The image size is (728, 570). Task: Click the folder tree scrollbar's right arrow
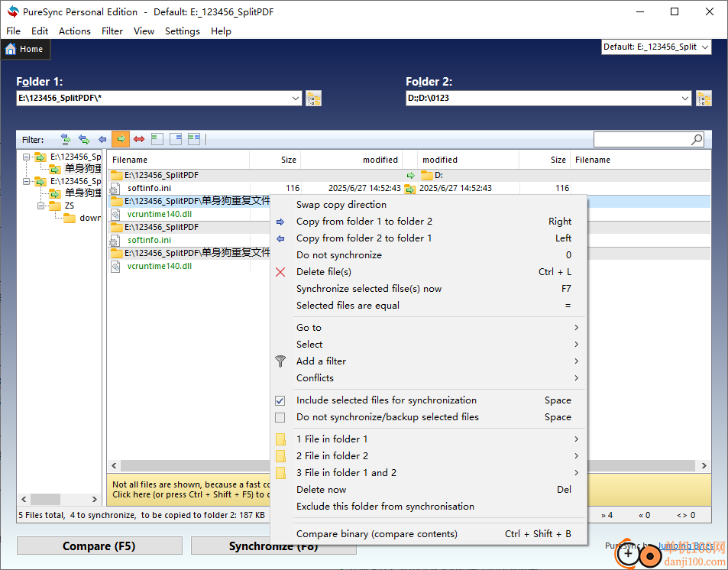pos(94,500)
